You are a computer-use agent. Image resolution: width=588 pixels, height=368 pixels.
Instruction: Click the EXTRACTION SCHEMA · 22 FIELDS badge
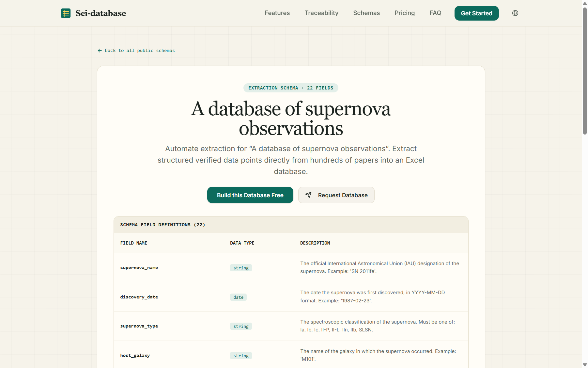(291, 88)
